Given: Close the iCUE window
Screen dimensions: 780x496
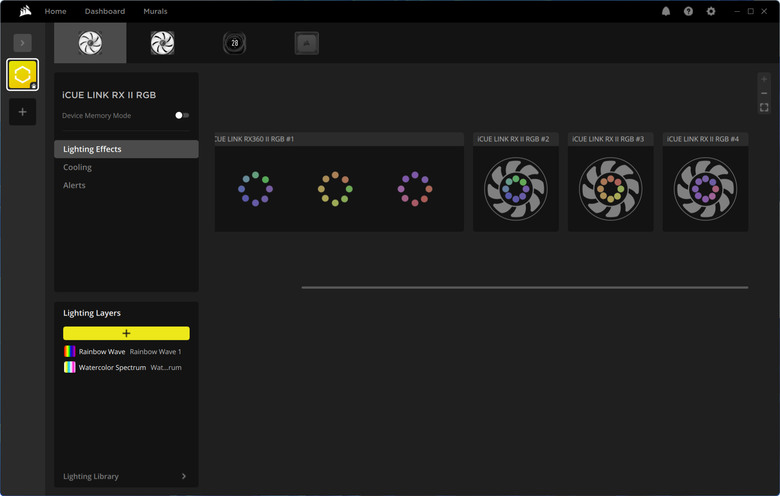Looking at the screenshot, I should (x=764, y=11).
